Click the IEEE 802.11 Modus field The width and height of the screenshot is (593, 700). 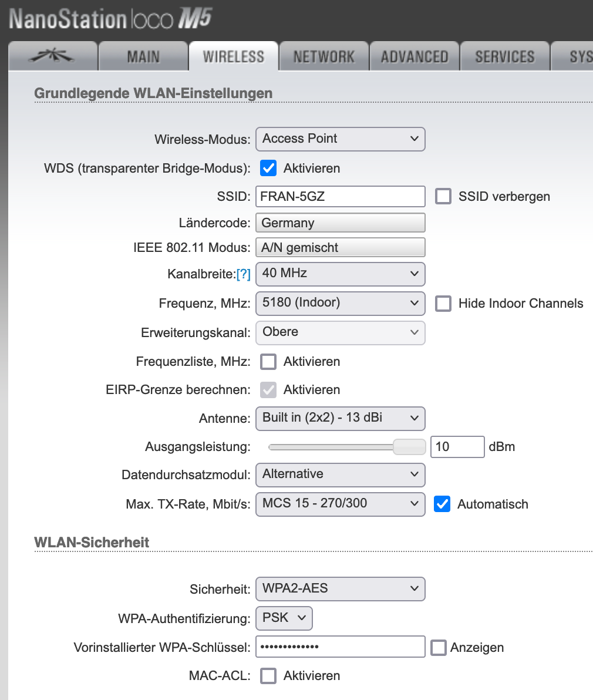(341, 247)
